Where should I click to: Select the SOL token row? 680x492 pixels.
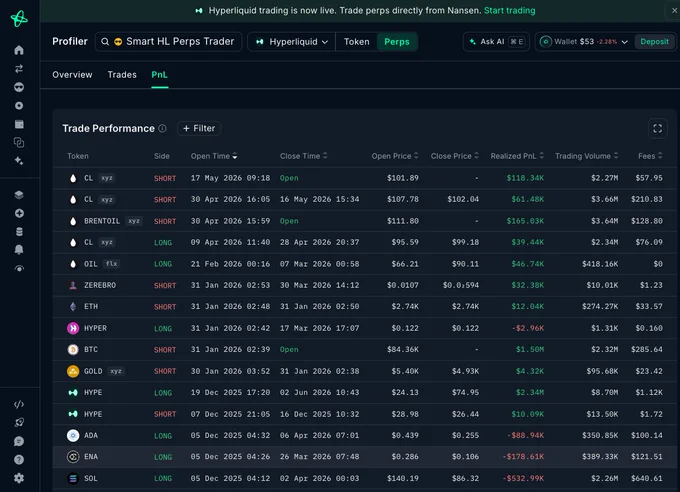pos(82,478)
